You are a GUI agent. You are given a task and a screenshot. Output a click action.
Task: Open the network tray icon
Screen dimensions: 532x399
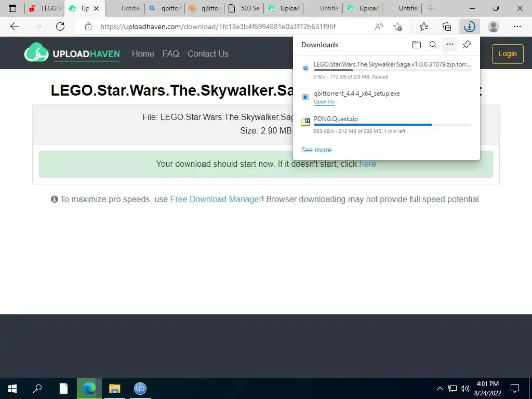tap(453, 389)
